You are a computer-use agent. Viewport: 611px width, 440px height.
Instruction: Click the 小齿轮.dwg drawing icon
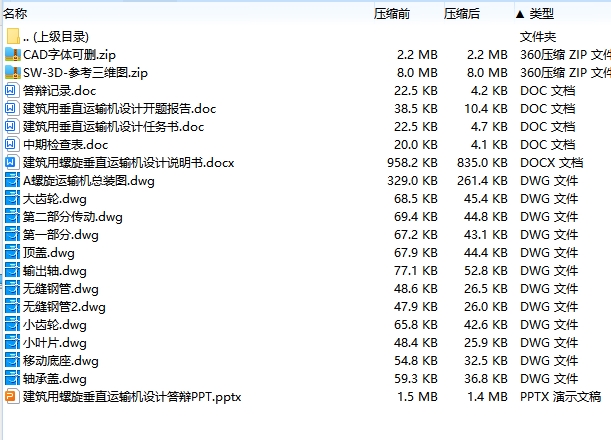(12, 325)
